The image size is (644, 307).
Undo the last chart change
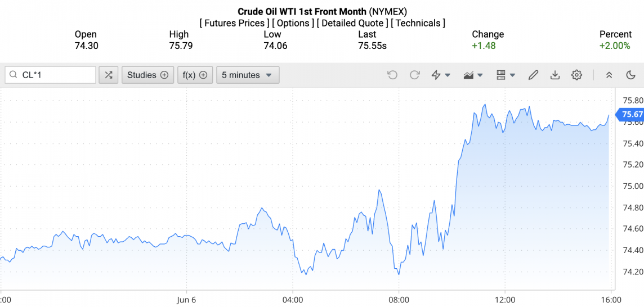pyautogui.click(x=392, y=75)
